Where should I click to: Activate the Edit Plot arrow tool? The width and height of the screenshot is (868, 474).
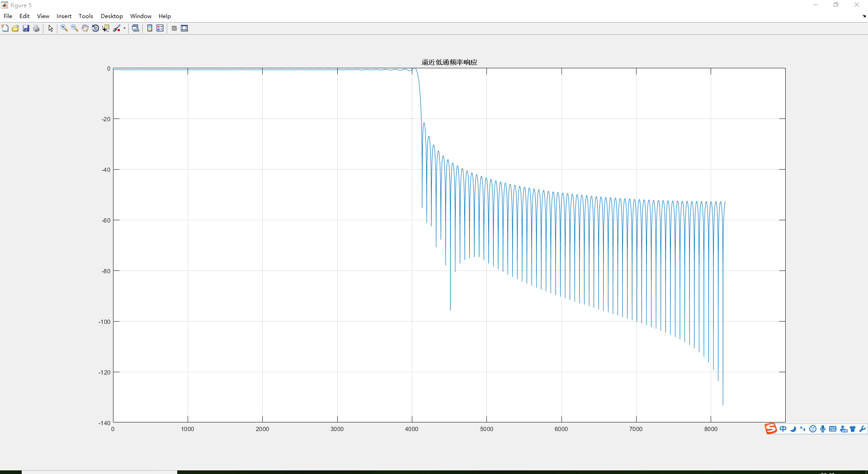point(51,28)
